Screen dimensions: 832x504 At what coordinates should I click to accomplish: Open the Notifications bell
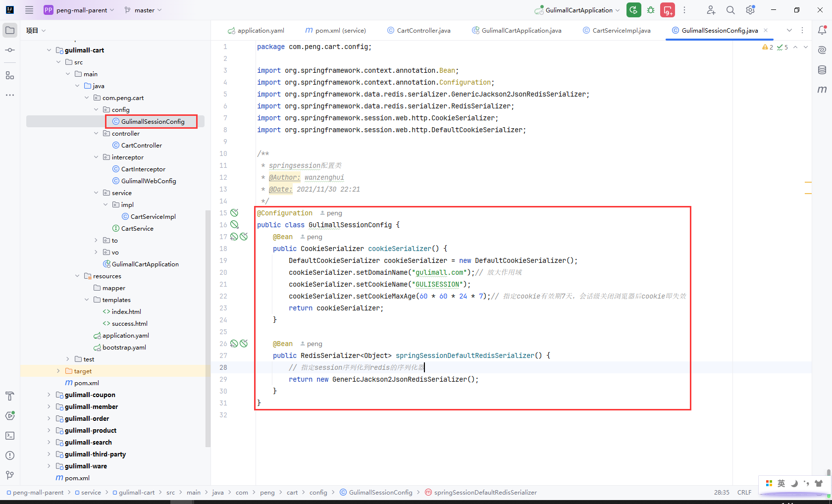(822, 30)
